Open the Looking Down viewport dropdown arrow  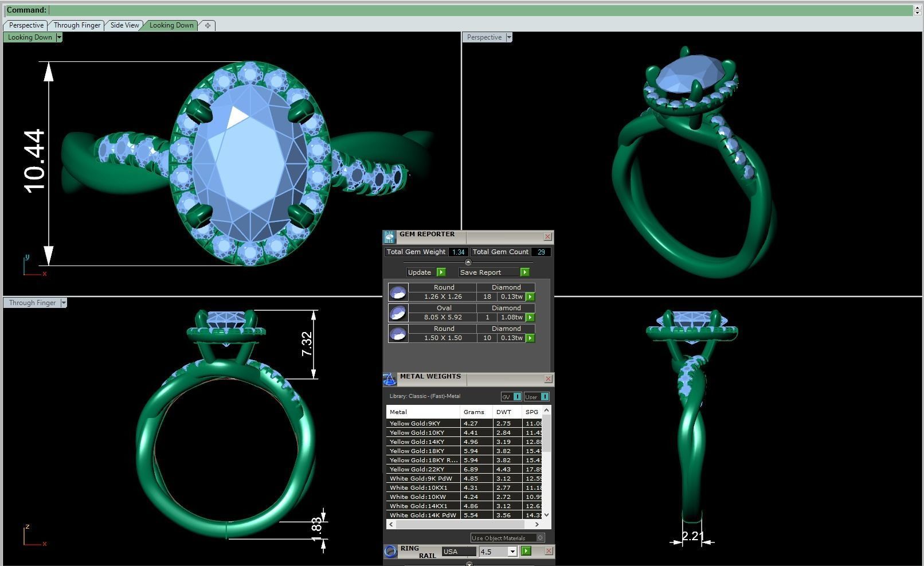coord(59,37)
